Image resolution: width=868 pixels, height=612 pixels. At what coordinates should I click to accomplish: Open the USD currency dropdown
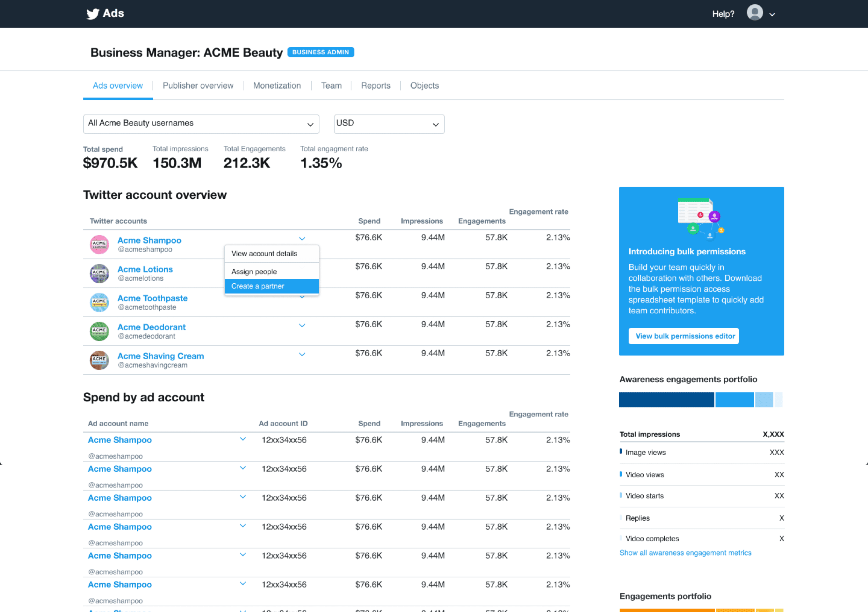click(389, 124)
